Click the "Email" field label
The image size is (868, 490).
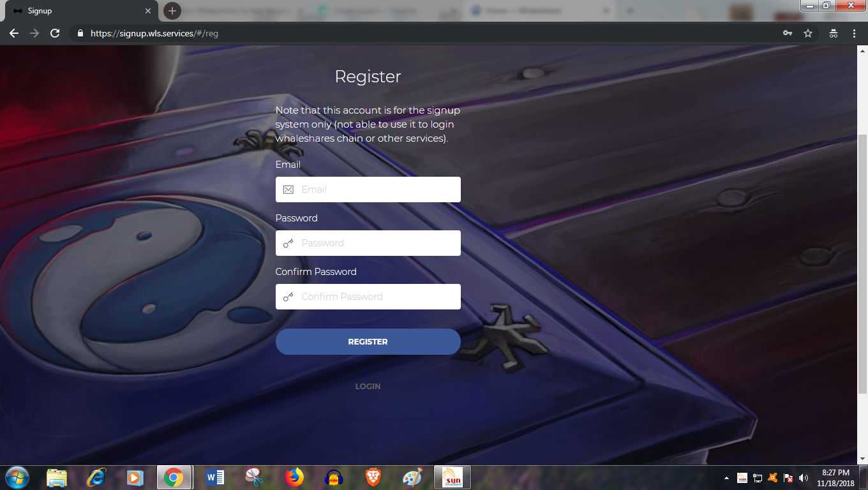click(x=288, y=165)
